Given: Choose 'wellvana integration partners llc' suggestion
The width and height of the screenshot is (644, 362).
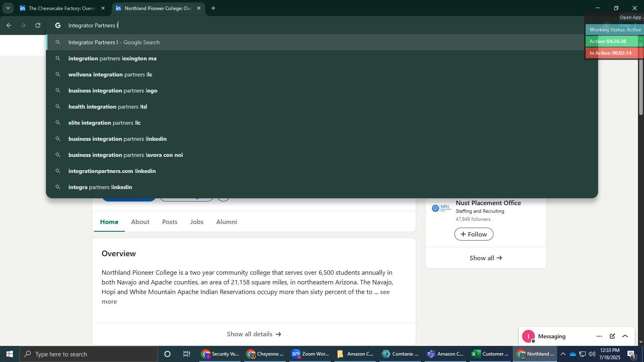Looking at the screenshot, I should (322, 74).
